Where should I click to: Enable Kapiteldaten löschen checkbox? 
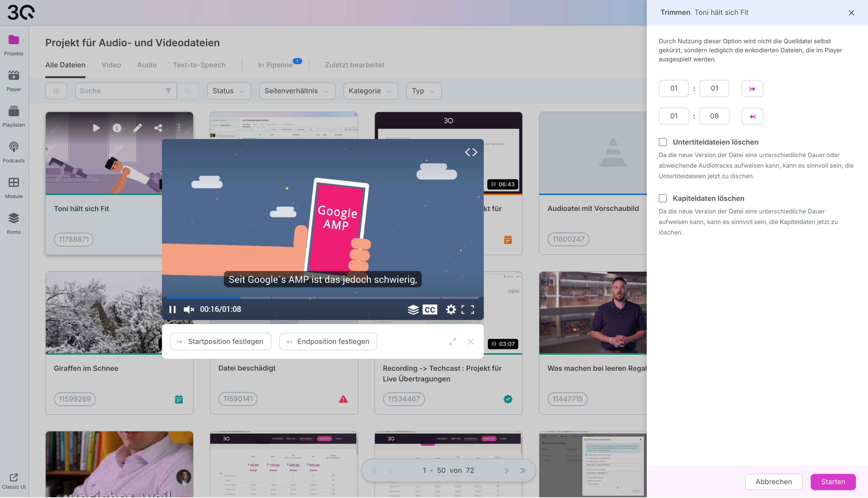pyautogui.click(x=663, y=198)
